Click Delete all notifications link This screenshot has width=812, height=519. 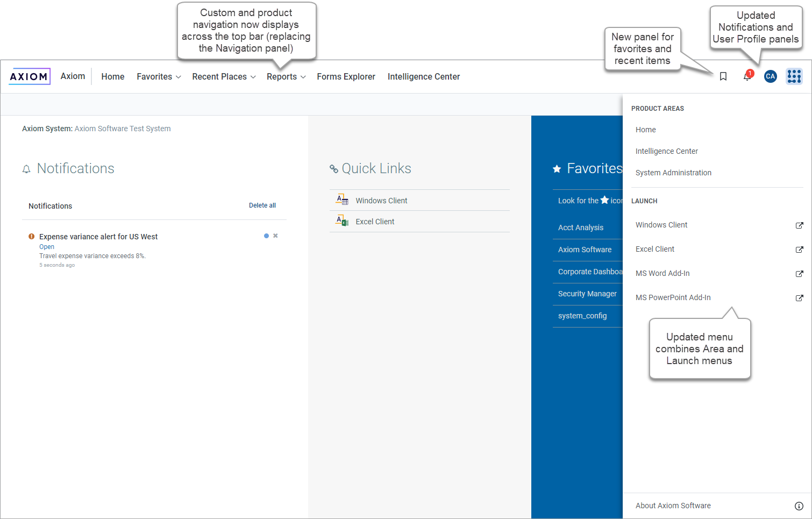[x=262, y=205]
